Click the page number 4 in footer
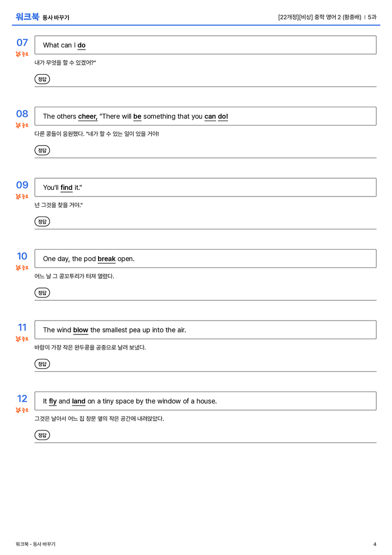Image resolution: width=392 pixels, height=555 pixels. (375, 544)
